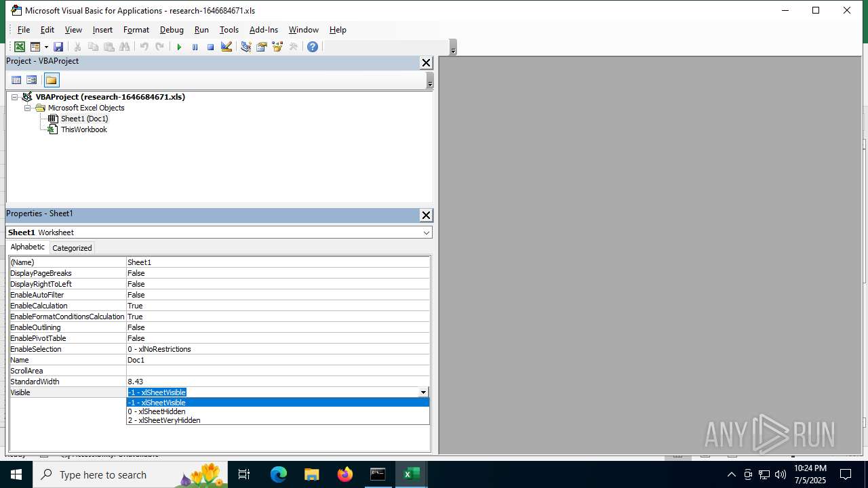The width and height of the screenshot is (868, 488).
Task: Click the Cut scissors icon
Action: coord(77,47)
